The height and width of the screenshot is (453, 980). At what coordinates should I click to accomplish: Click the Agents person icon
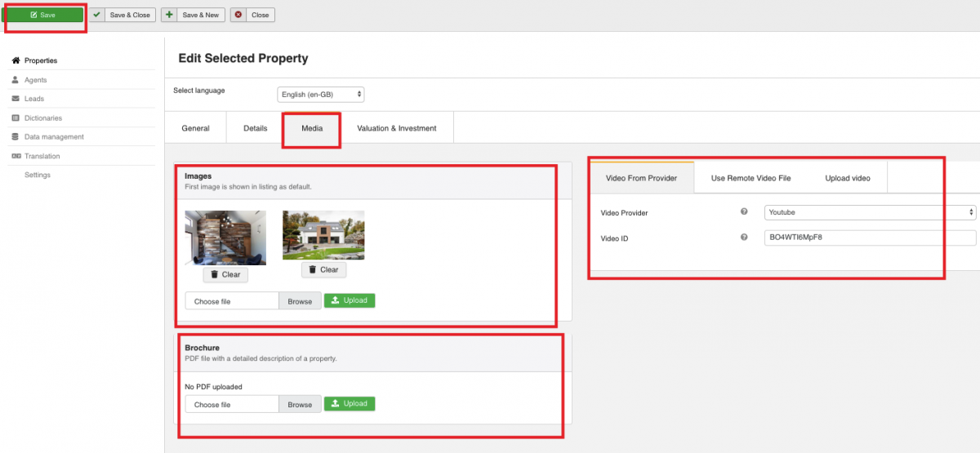pyautogui.click(x=16, y=80)
